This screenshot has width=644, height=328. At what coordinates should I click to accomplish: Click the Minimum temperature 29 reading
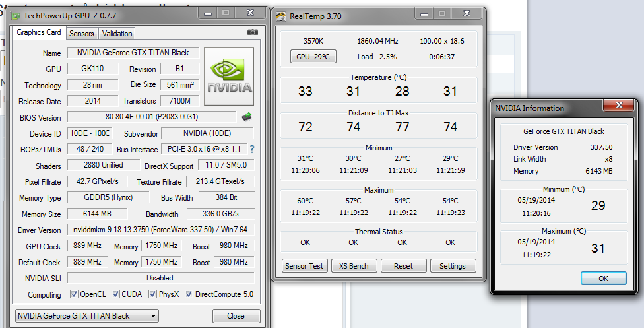tap(598, 205)
